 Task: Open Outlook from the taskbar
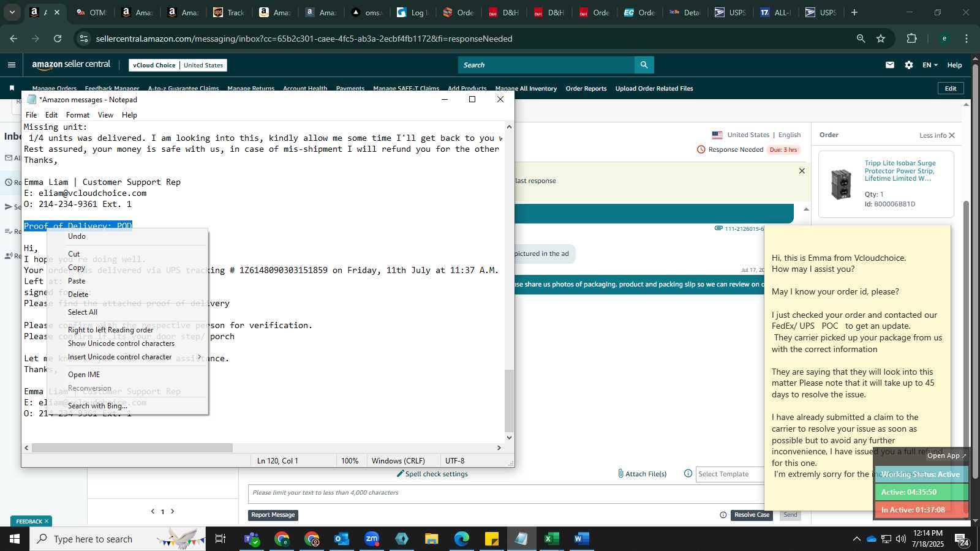pyautogui.click(x=341, y=539)
